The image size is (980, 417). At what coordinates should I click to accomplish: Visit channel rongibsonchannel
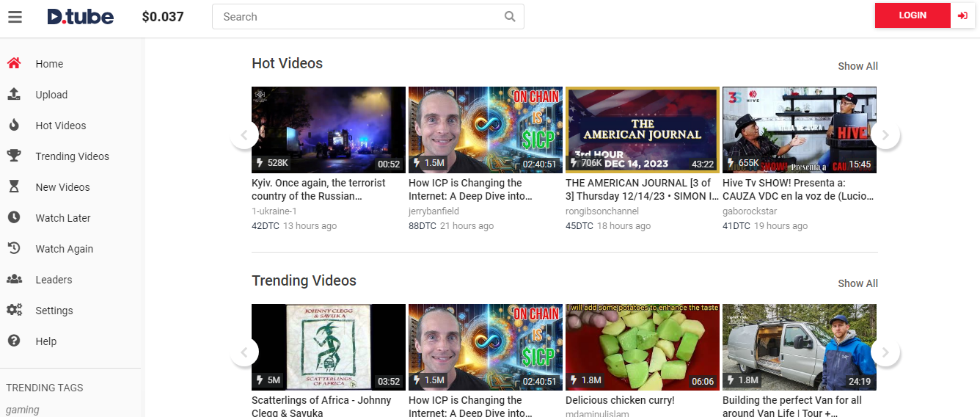602,211
